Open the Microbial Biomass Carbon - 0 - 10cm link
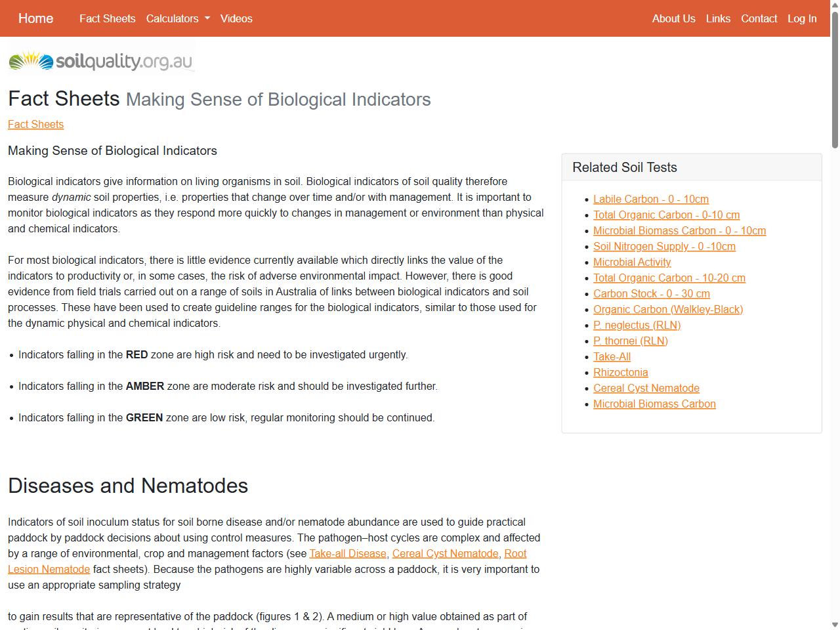This screenshot has height=630, width=840. pyautogui.click(x=679, y=230)
